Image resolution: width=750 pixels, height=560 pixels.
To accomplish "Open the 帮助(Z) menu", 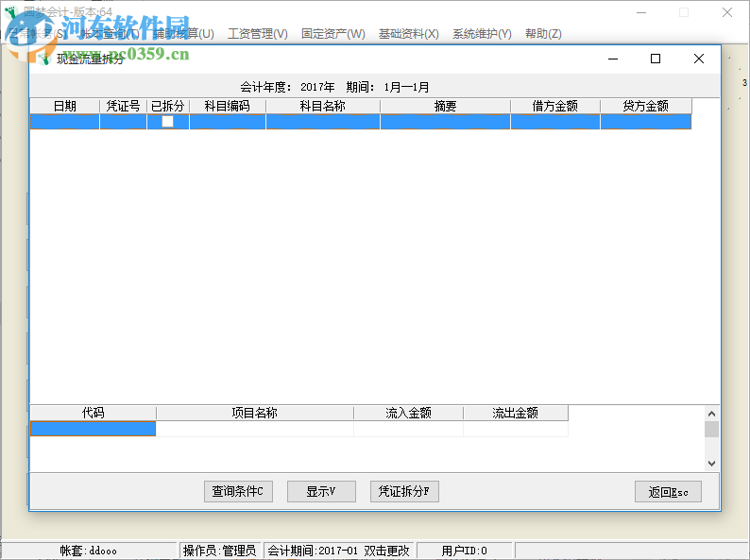I will click(x=543, y=34).
